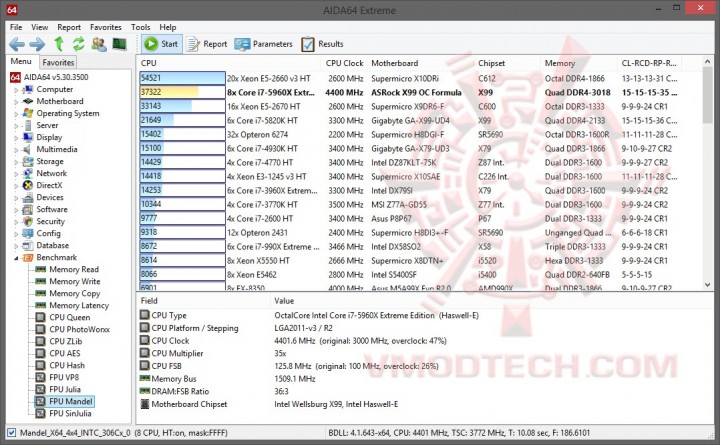720x445 pixels.
Task: Select Memory Latency benchmark icon
Action: click(41, 305)
